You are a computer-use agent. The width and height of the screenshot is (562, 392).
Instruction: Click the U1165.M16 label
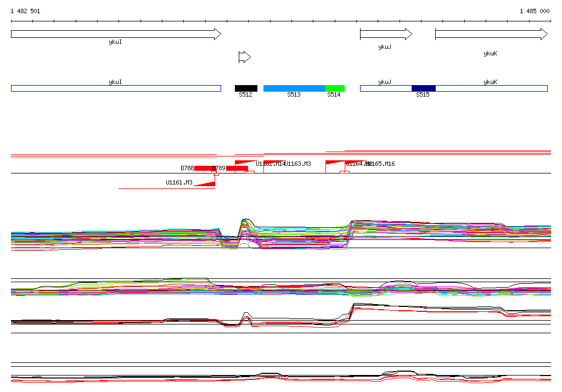pos(381,164)
